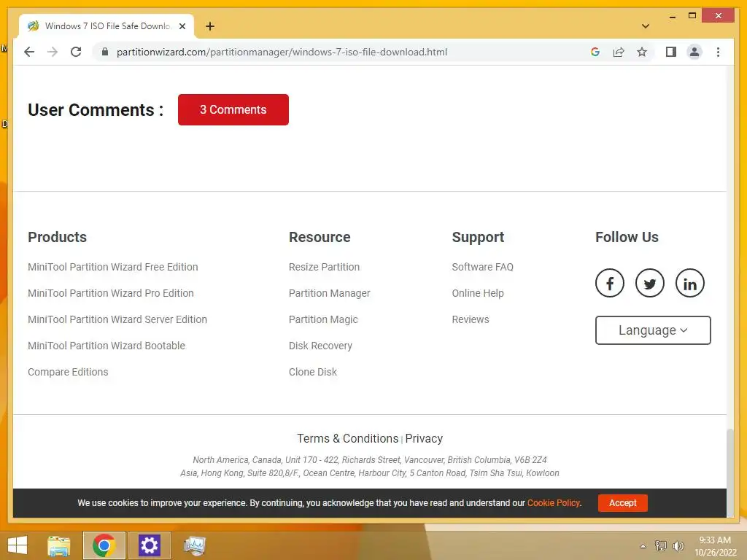The image size is (747, 560).
Task: Open Disk Recovery link
Action: [320, 346]
